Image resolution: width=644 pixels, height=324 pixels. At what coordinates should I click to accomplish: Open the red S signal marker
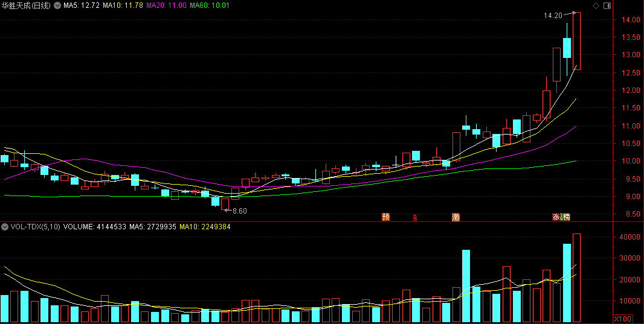pyautogui.click(x=415, y=217)
